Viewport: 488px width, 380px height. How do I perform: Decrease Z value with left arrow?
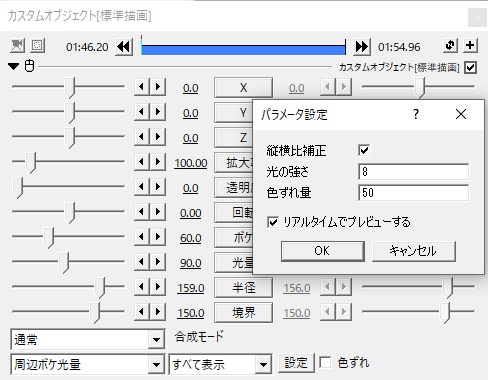pyautogui.click(x=142, y=137)
